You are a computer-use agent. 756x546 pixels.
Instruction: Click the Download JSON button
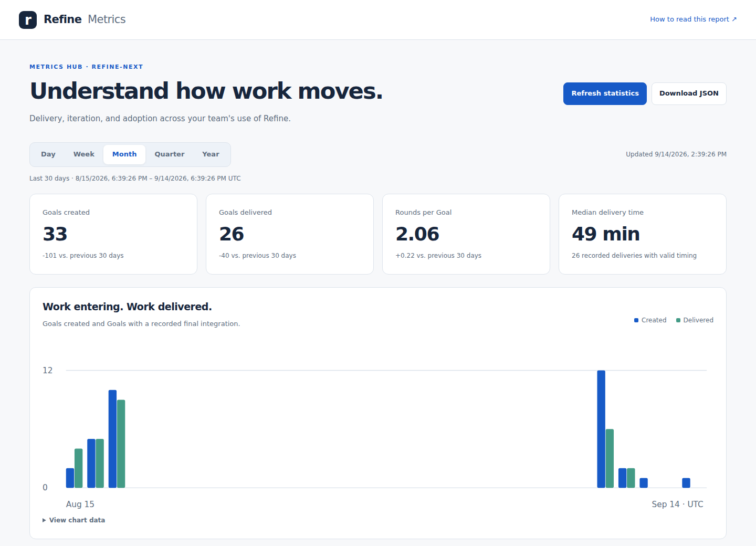[689, 93]
